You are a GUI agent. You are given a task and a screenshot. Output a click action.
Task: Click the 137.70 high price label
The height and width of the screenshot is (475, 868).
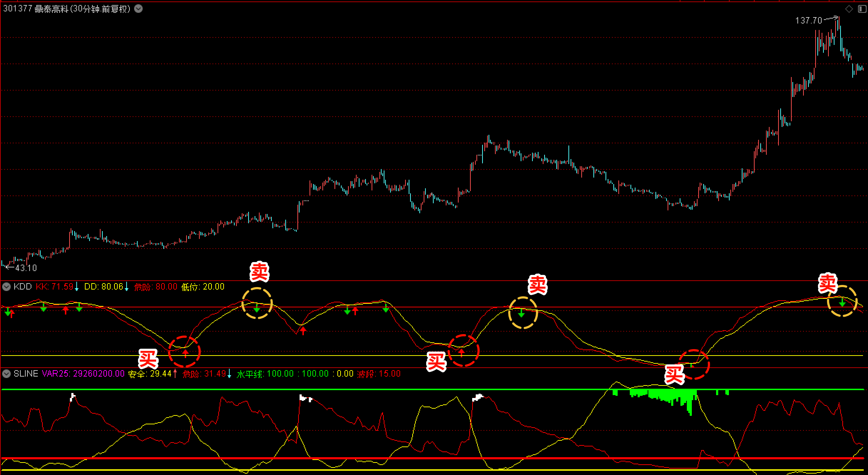click(x=808, y=21)
